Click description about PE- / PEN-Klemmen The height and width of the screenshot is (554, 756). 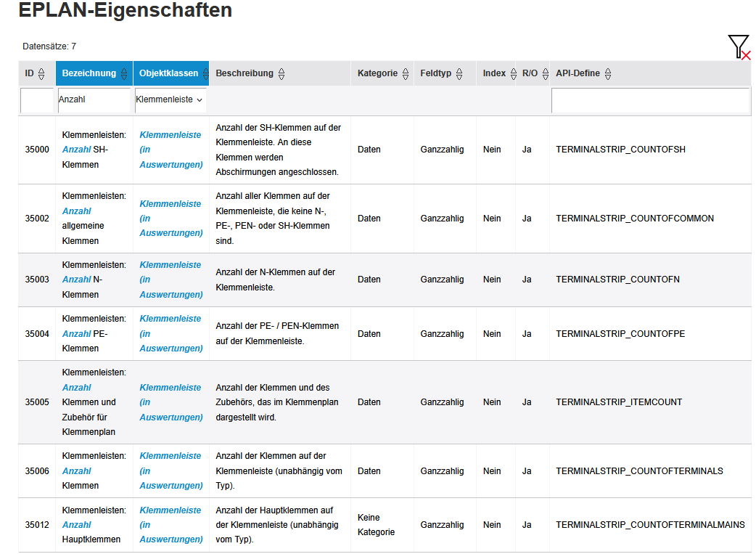tap(277, 333)
